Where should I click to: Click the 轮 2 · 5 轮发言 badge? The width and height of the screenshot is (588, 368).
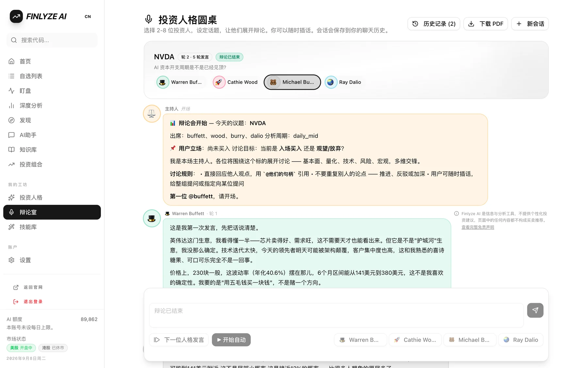195,57
